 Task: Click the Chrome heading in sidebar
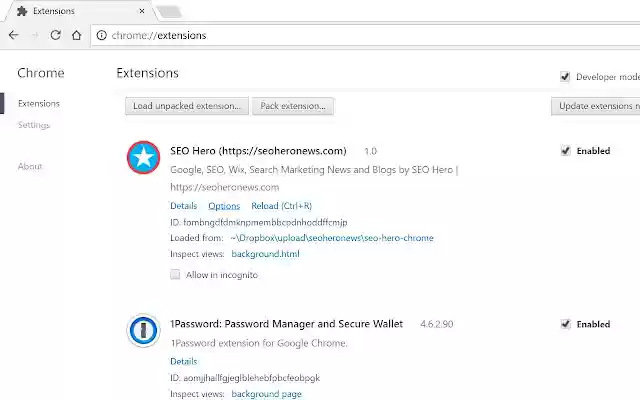tap(41, 73)
